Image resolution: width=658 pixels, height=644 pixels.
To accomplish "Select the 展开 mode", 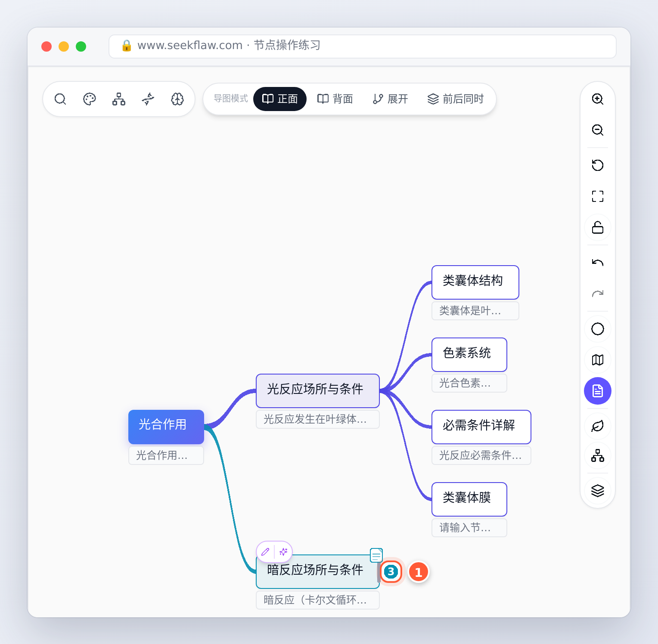I will [x=390, y=99].
